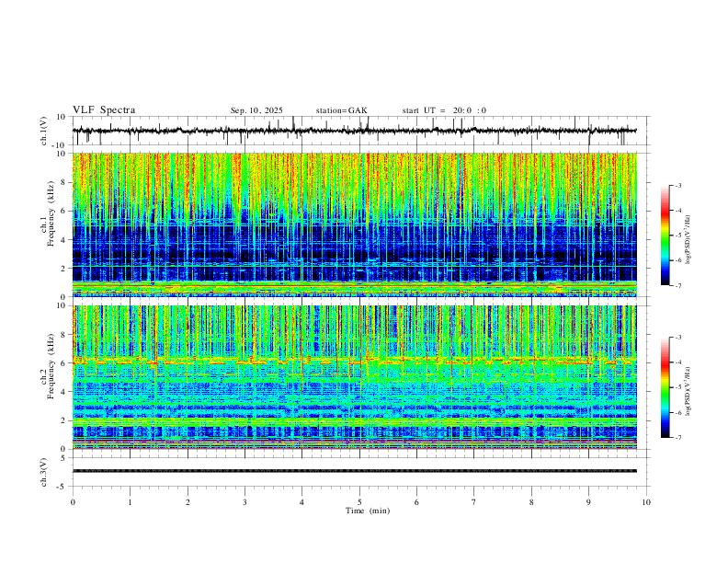Click the lower PSD color scale bar
This screenshot has height=563, width=728.
pyautogui.click(x=665, y=387)
